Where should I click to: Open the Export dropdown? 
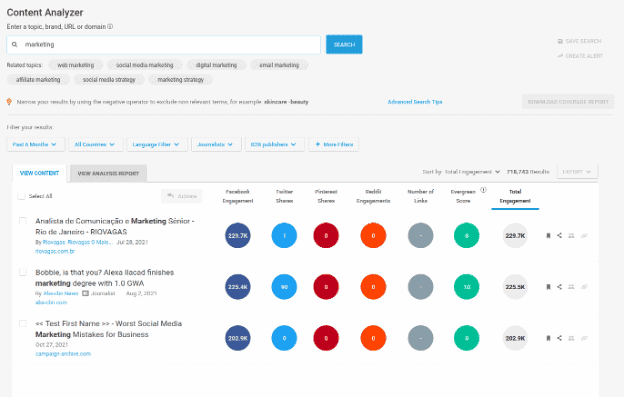point(577,172)
